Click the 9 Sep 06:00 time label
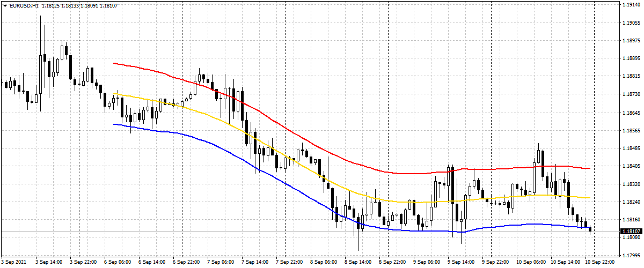The width and height of the screenshot is (644, 268). click(x=428, y=263)
